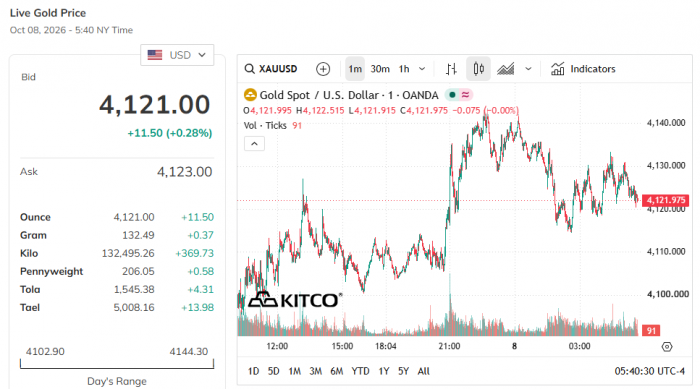The width and height of the screenshot is (700, 389).
Task: Click the compare or add symbol plus icon
Action: tap(323, 69)
